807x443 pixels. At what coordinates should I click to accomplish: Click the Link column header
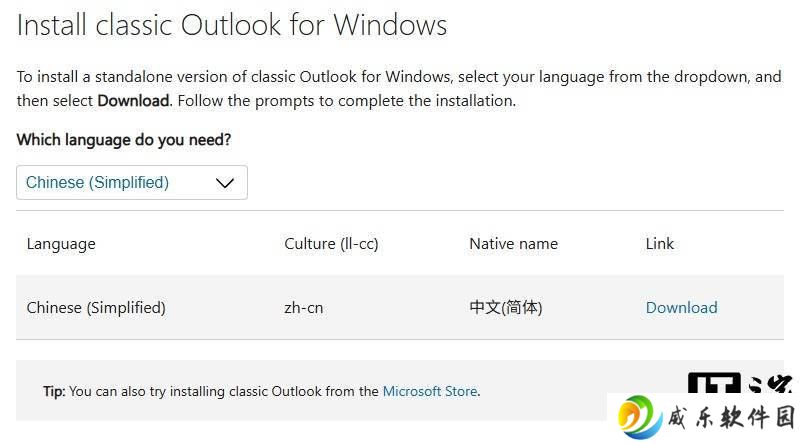tap(660, 243)
